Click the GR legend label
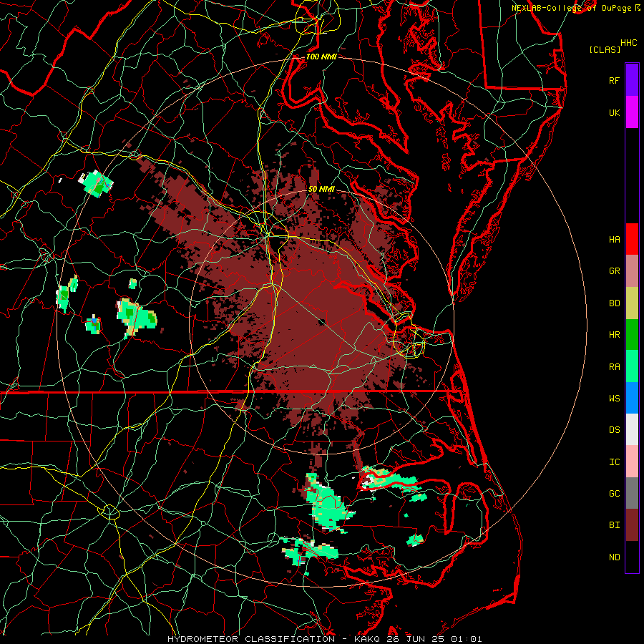 614,271
